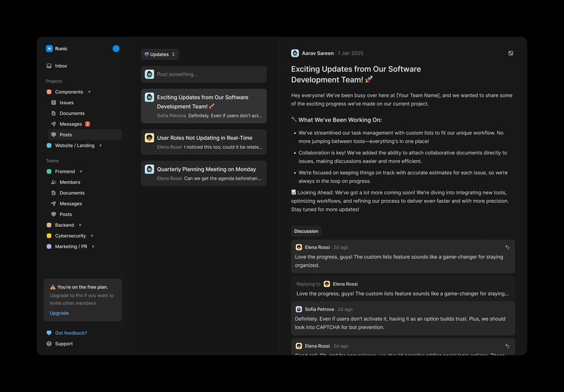
Task: Open the Updates filter dropdown
Action: click(160, 54)
